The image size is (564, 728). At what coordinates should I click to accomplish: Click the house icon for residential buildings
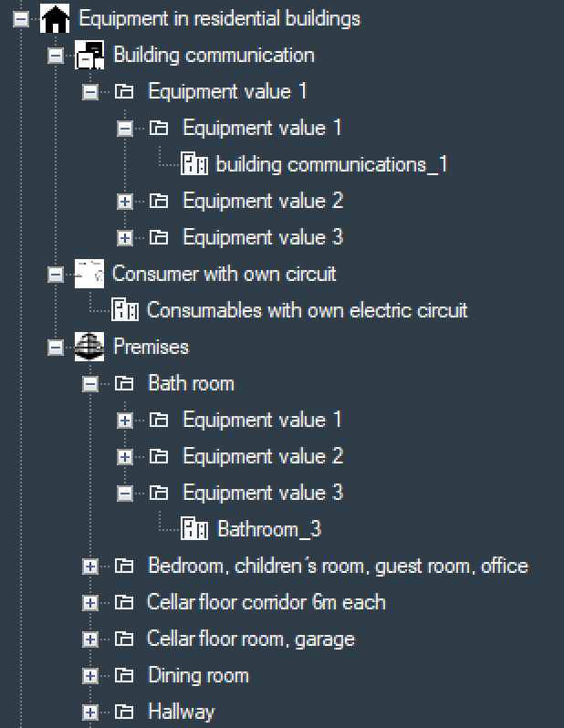coord(57,18)
